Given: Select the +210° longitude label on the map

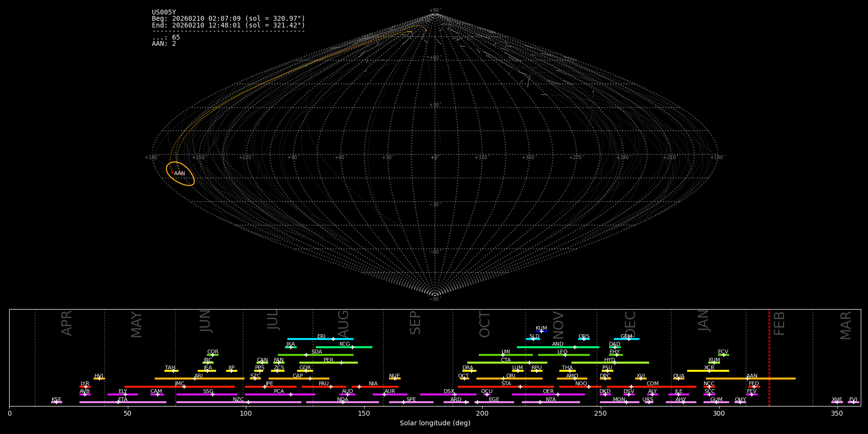Looking at the screenshot, I should click(x=669, y=157).
